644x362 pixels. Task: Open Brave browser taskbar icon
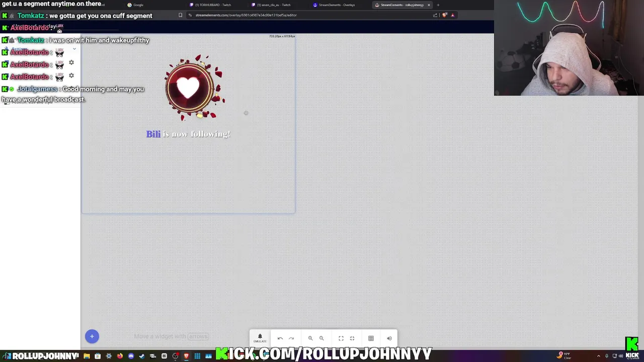(x=186, y=356)
